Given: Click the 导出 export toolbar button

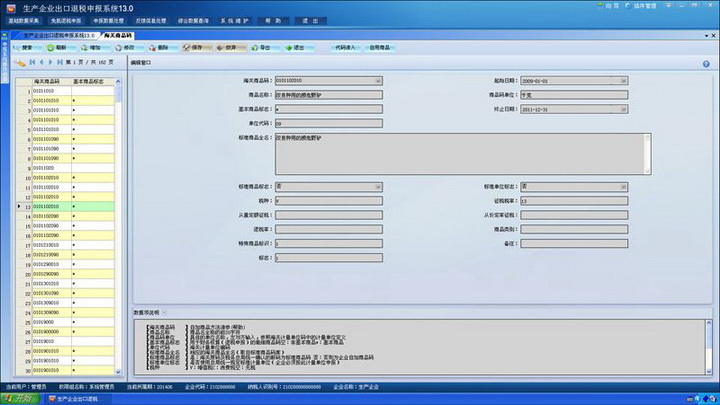Looking at the screenshot, I should (264, 48).
